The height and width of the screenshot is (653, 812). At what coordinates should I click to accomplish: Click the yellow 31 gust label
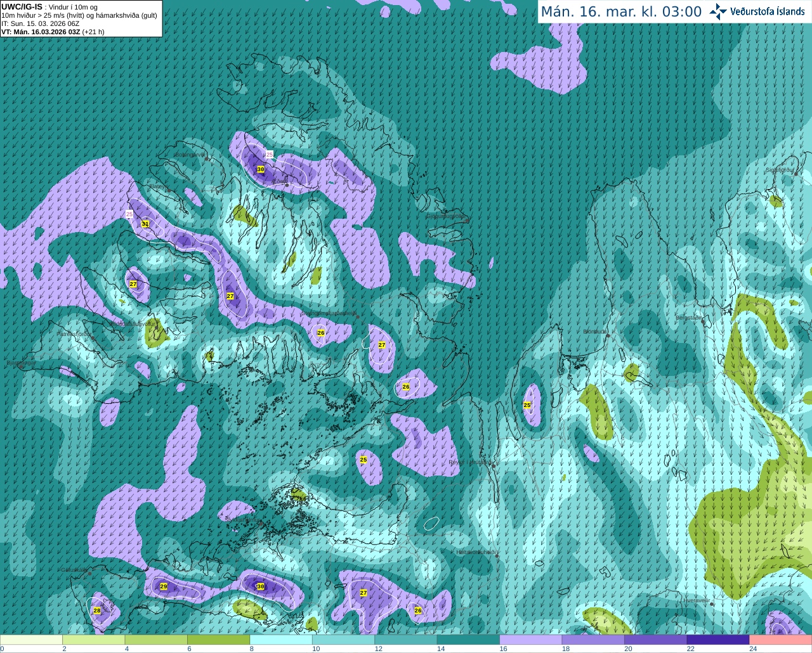pyautogui.click(x=145, y=224)
